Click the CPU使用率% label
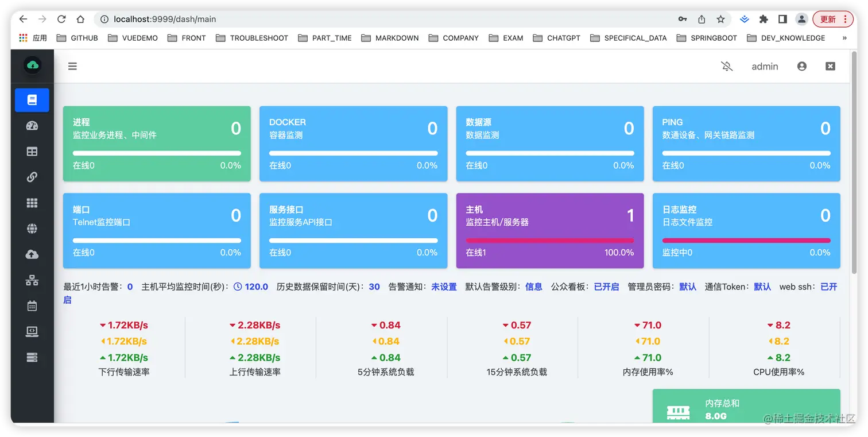 click(779, 372)
